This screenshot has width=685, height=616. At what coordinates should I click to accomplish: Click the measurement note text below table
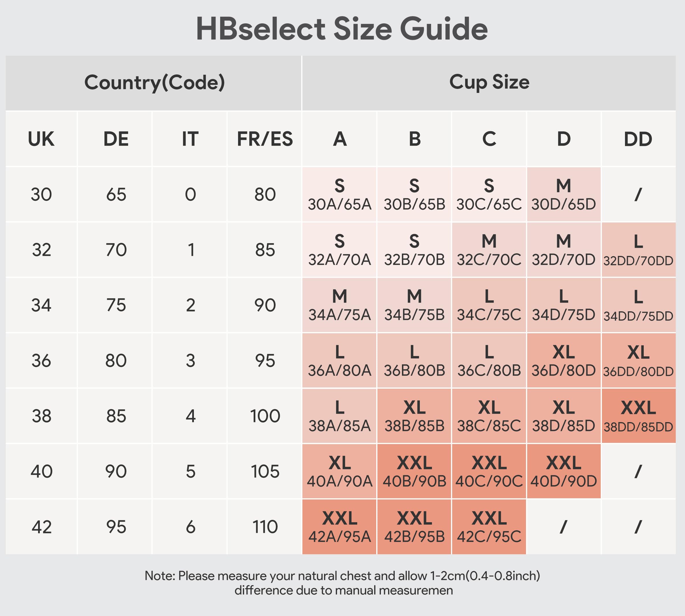click(x=342, y=583)
